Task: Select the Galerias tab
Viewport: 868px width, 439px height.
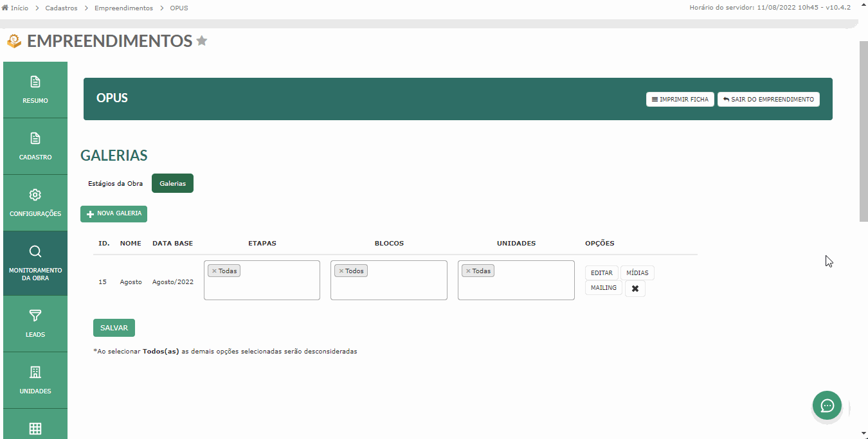Action: (x=172, y=183)
